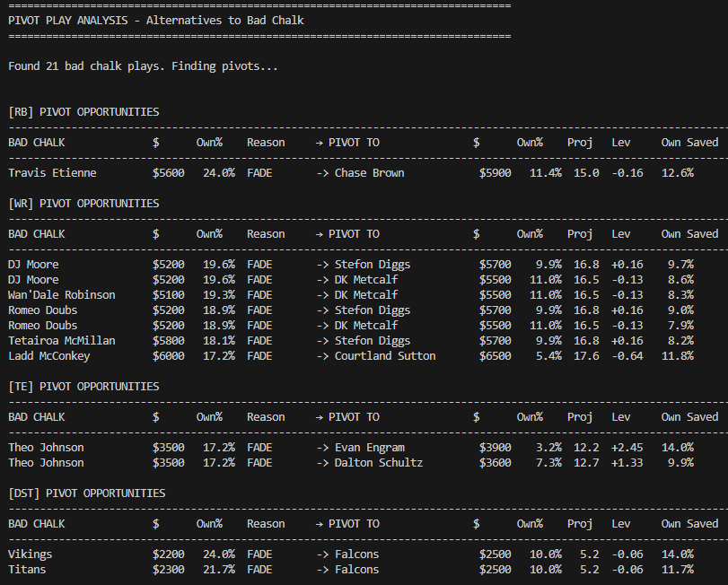Click the '$5600' Travis Etienne salary
This screenshot has height=585, width=728.
pyautogui.click(x=169, y=173)
